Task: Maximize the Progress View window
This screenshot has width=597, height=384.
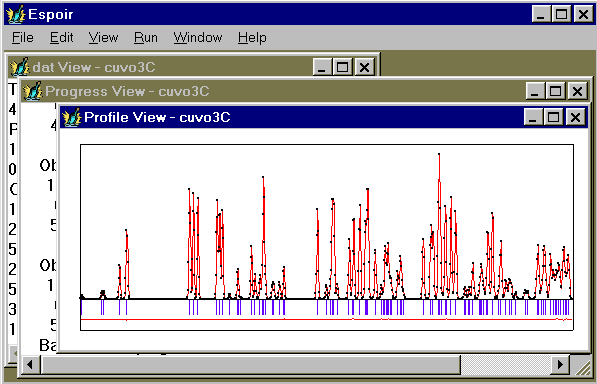Action: pos(555,91)
